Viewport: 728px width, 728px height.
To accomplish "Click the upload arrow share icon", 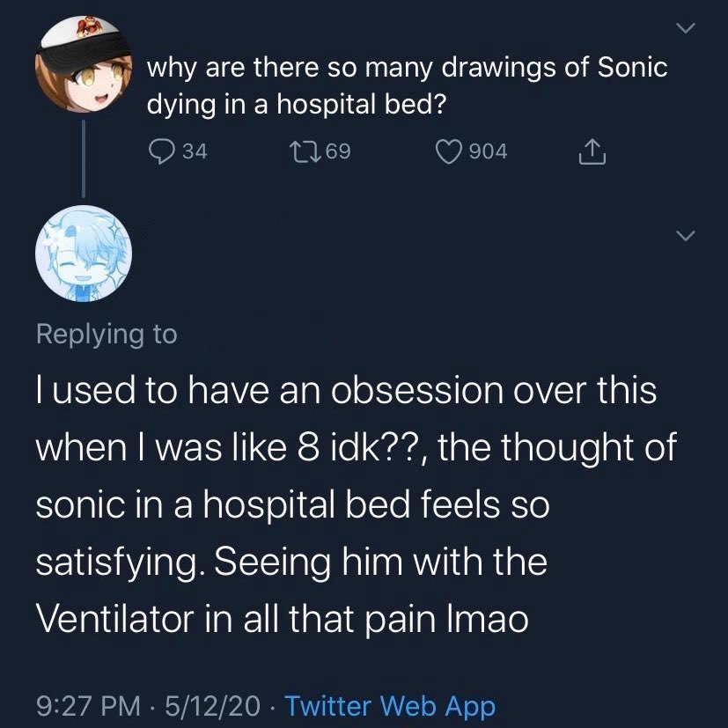I will pyautogui.click(x=592, y=151).
